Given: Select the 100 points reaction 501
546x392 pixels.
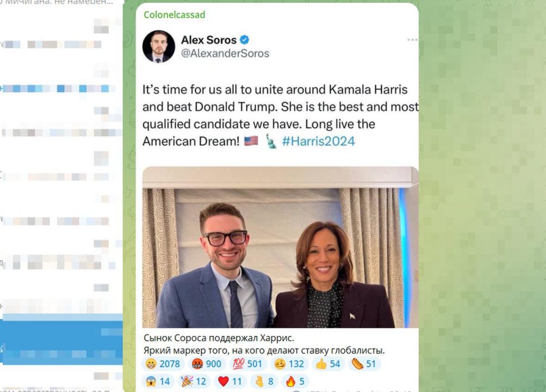Looking at the screenshot, I should 247,364.
